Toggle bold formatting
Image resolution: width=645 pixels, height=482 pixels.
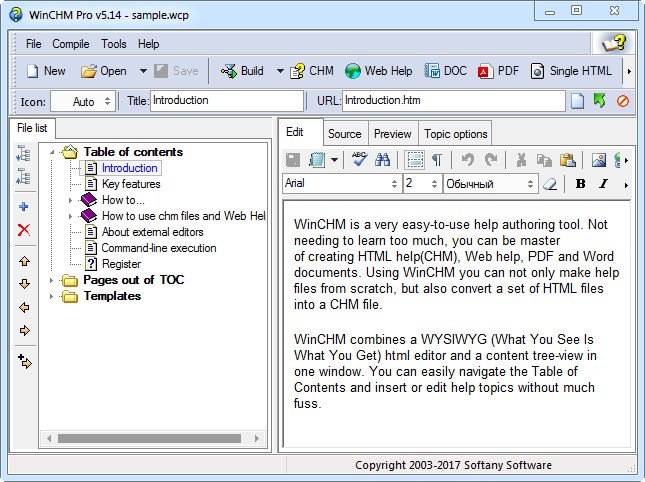[x=580, y=184]
